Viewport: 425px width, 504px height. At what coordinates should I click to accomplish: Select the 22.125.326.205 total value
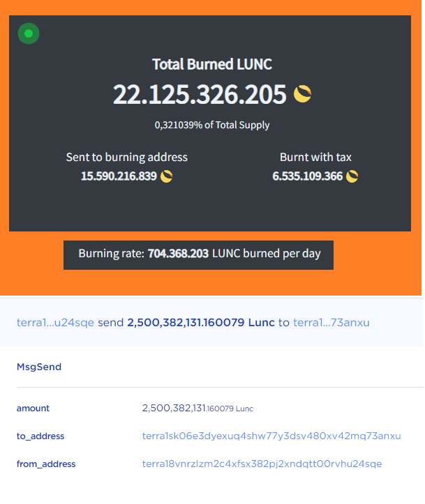tap(200, 94)
